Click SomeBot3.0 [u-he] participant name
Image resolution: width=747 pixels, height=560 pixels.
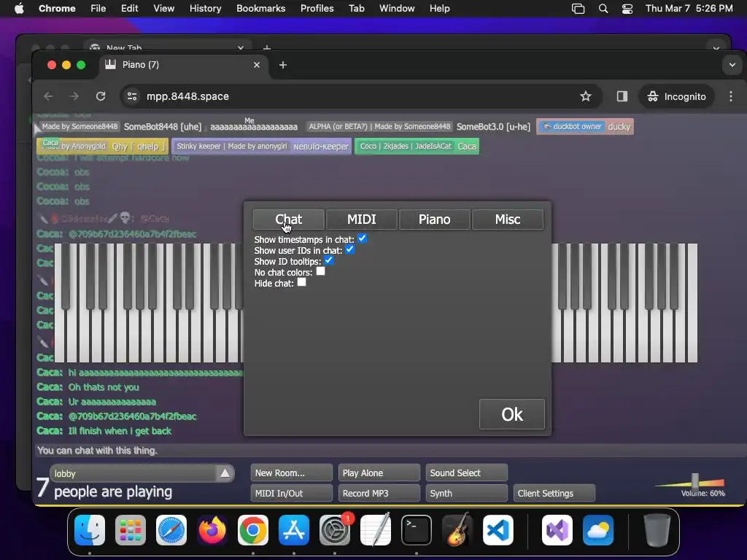[x=493, y=127]
